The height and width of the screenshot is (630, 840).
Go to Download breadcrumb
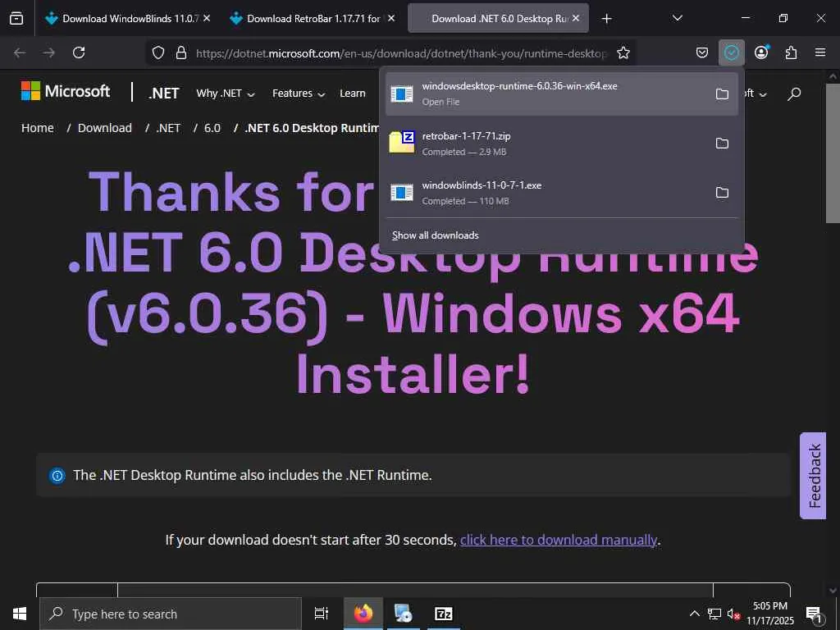pos(105,128)
